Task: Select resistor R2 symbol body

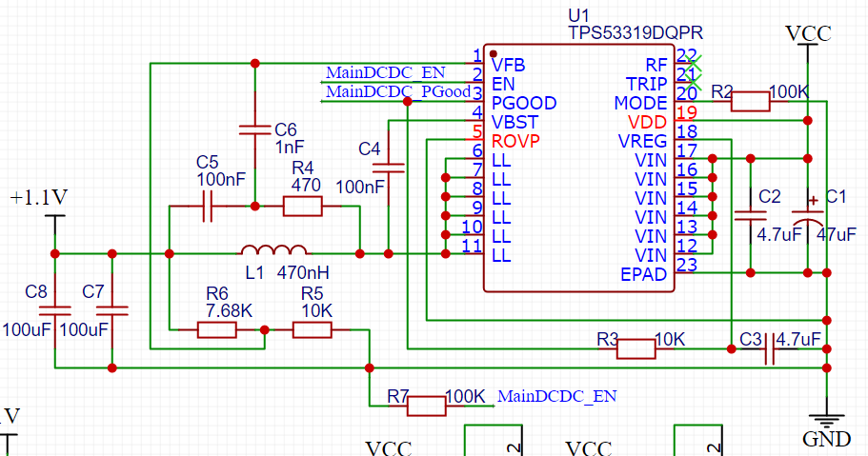Action: 750,101
